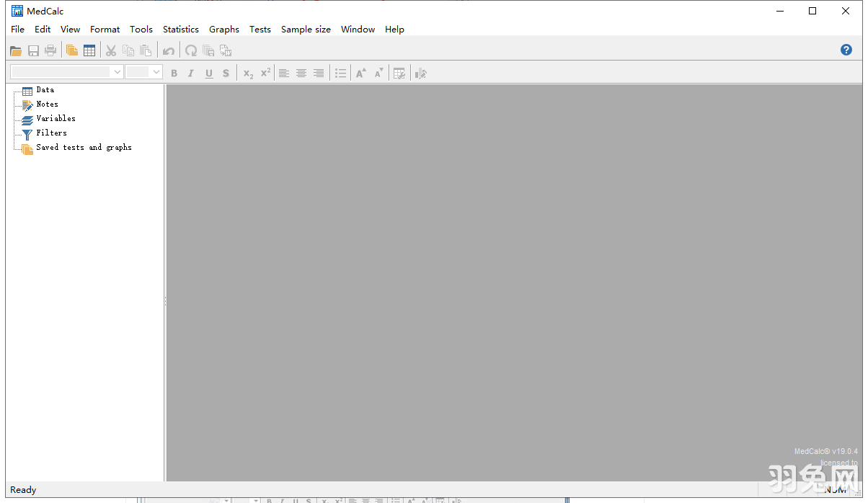Click the Cut scissors icon
The width and height of the screenshot is (868, 503).
point(111,50)
